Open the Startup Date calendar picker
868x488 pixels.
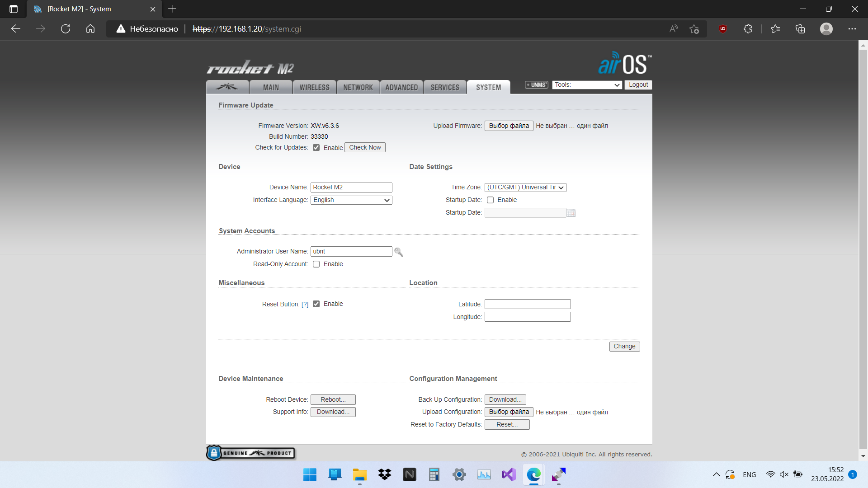[571, 213]
